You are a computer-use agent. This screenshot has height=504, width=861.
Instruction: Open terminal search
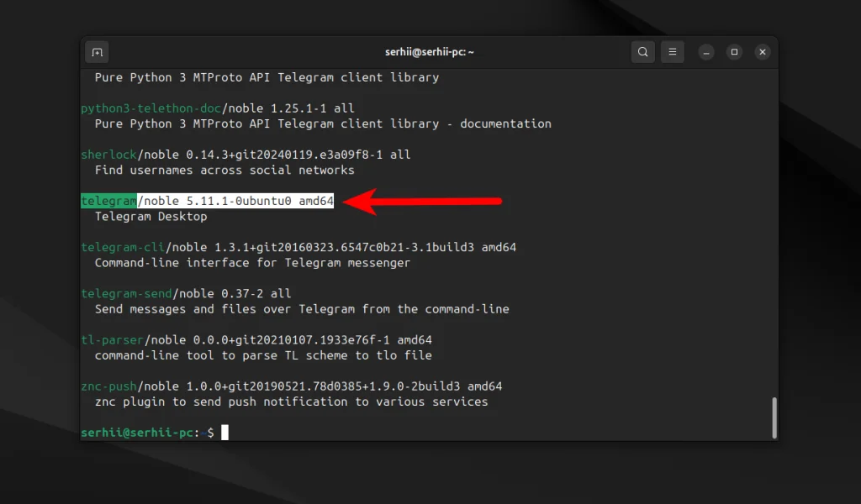pyautogui.click(x=642, y=52)
